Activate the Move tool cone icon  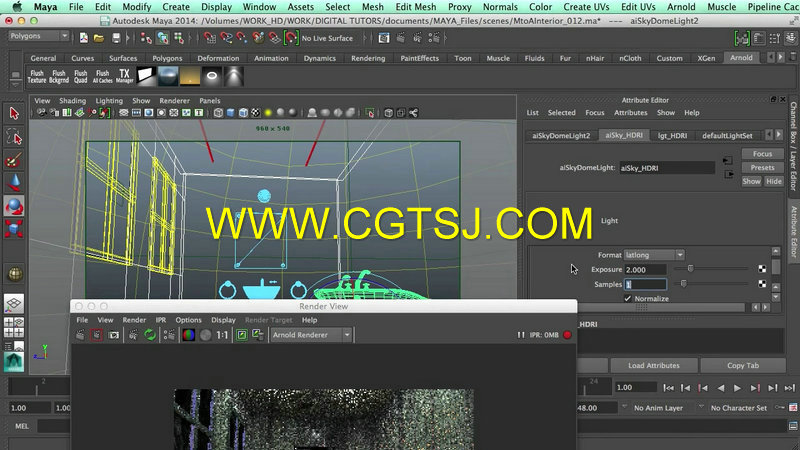pos(14,183)
